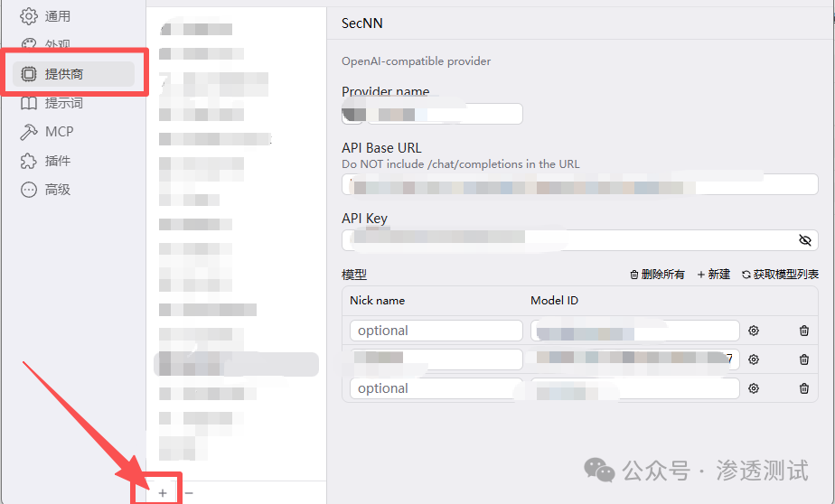Open settings gear for first model row
Image resolution: width=835 pixels, height=504 pixels.
point(753,331)
